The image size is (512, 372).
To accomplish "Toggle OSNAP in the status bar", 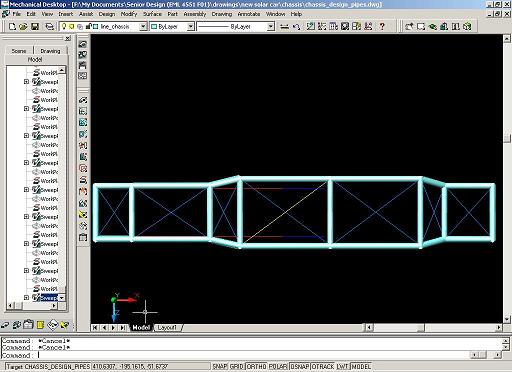I will point(300,366).
